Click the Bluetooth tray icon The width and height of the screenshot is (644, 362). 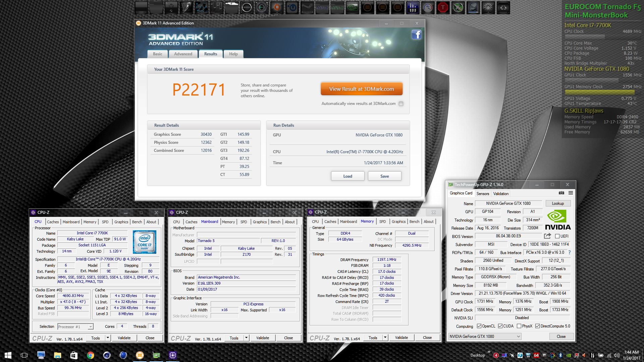[560, 355]
